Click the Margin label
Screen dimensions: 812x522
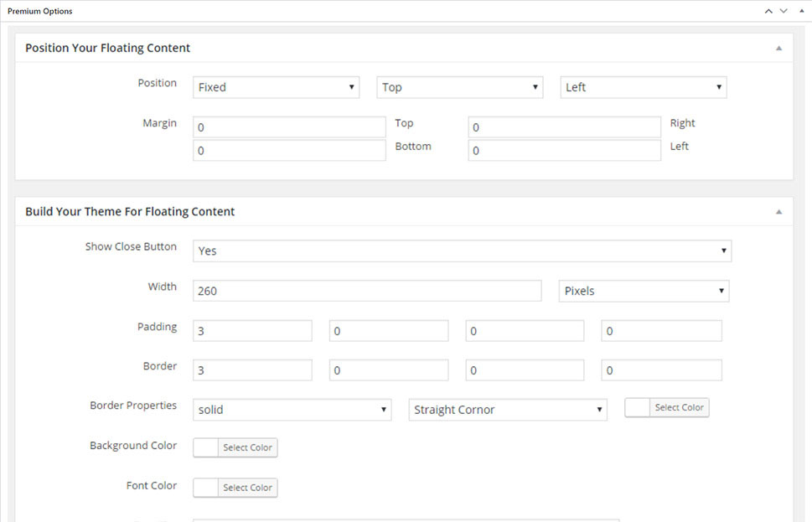159,122
